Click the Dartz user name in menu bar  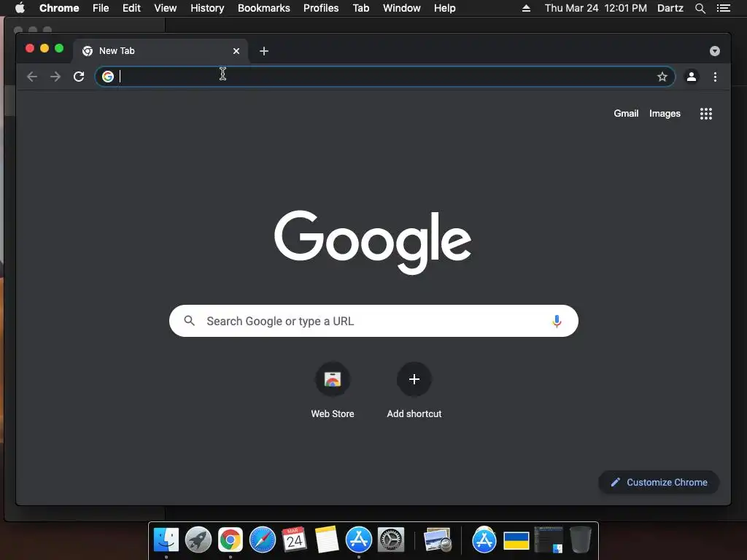point(670,8)
